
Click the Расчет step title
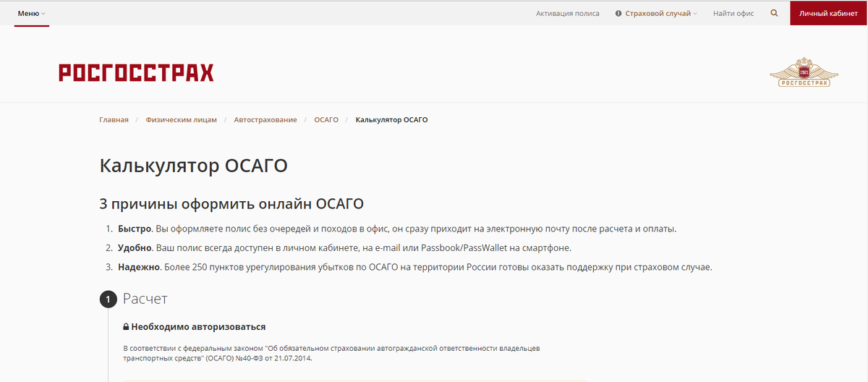click(145, 298)
